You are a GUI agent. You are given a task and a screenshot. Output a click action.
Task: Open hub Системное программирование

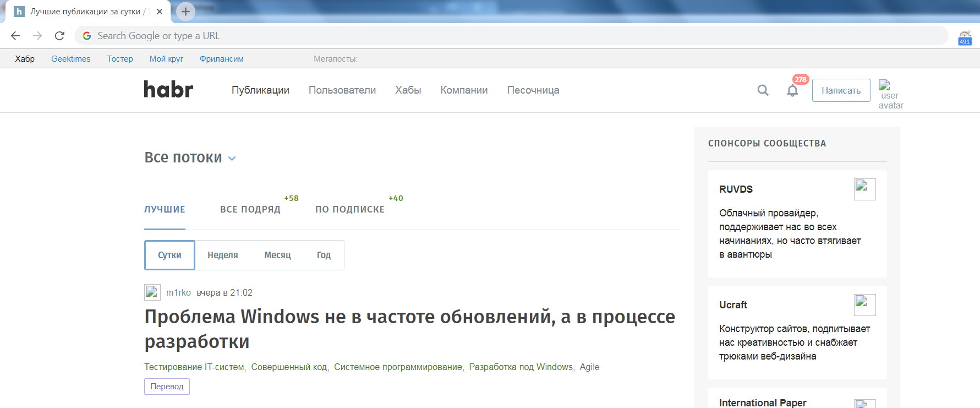pyautogui.click(x=398, y=367)
